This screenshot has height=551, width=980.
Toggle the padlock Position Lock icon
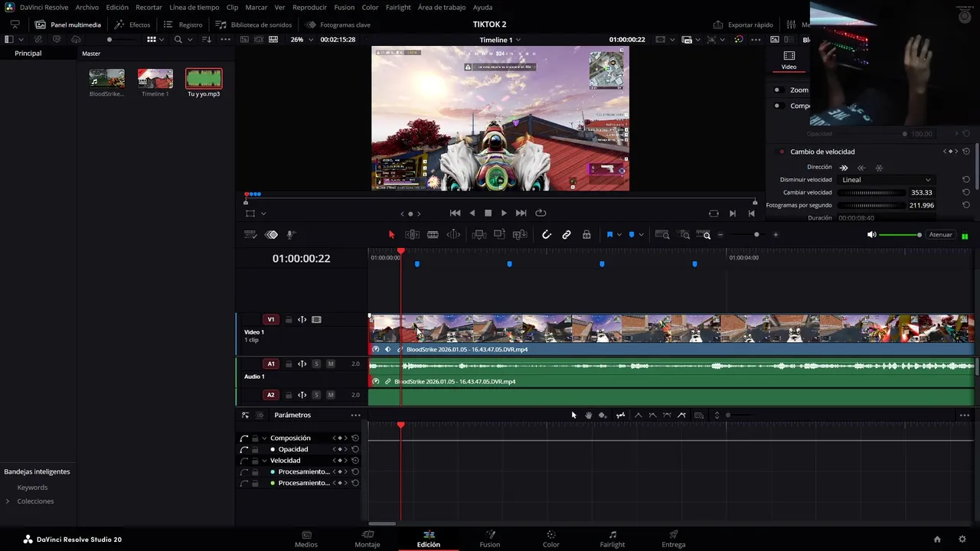(586, 235)
